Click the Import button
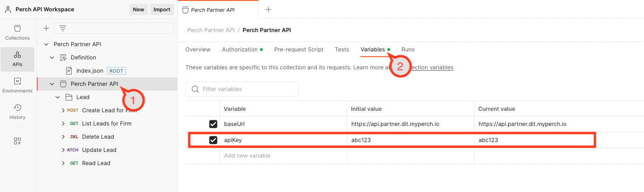Screen dimensions: 644x192 tap(162, 9)
